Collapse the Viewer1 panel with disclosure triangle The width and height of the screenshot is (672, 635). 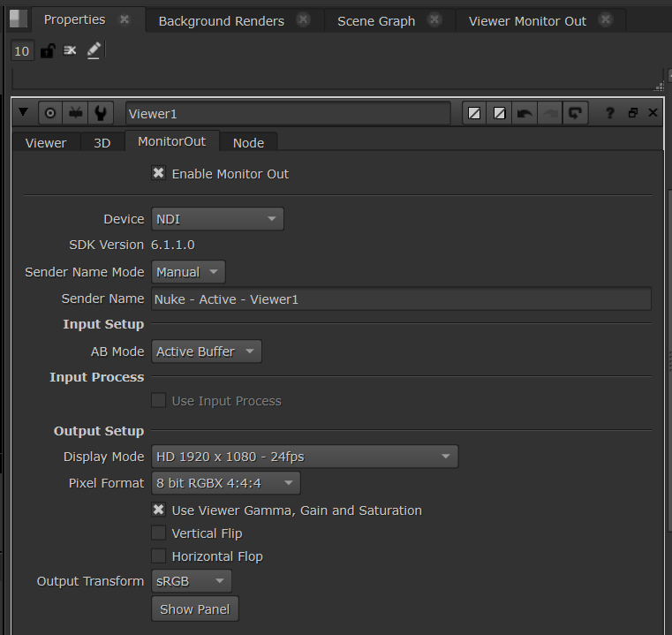tap(23, 113)
